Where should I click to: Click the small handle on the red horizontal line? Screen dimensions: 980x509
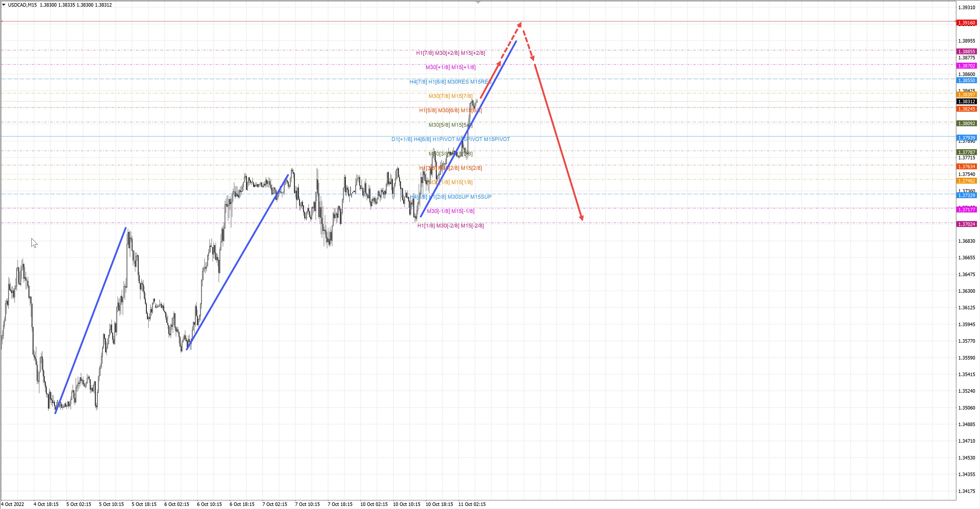(x=2, y=21)
